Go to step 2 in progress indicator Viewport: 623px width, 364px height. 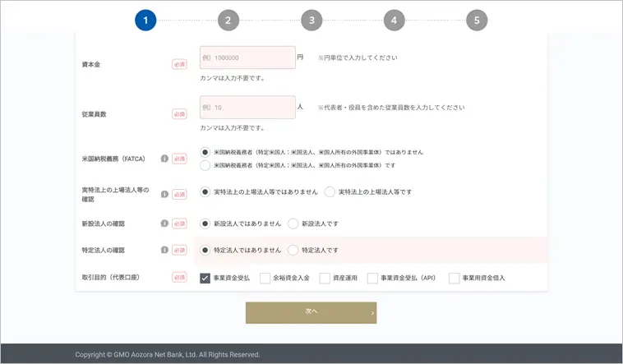coord(228,21)
